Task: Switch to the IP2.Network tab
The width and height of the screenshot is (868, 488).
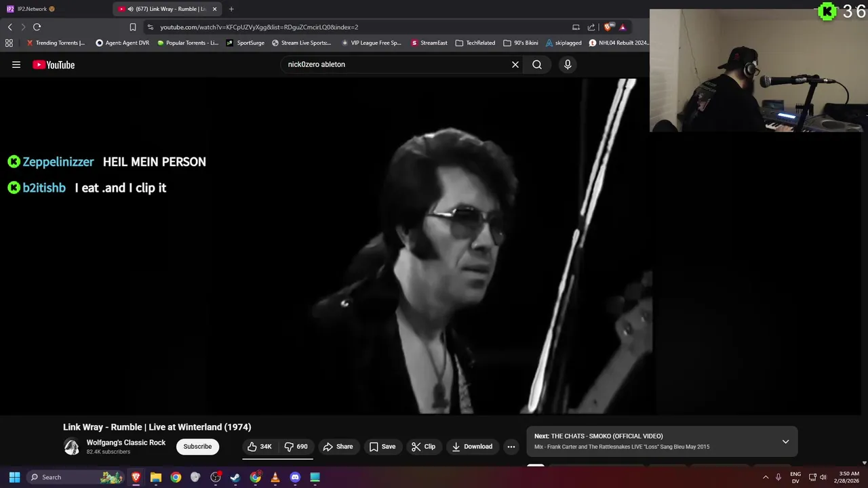Action: pyautogui.click(x=54, y=9)
